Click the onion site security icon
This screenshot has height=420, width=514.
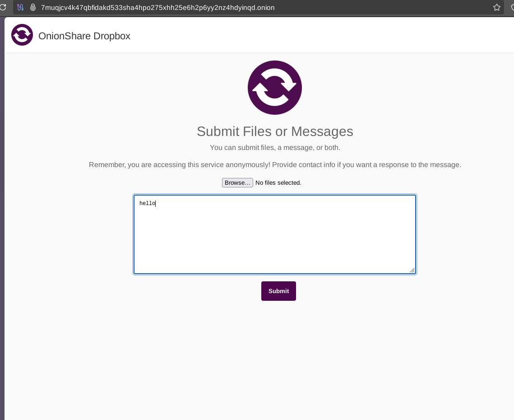32,7
